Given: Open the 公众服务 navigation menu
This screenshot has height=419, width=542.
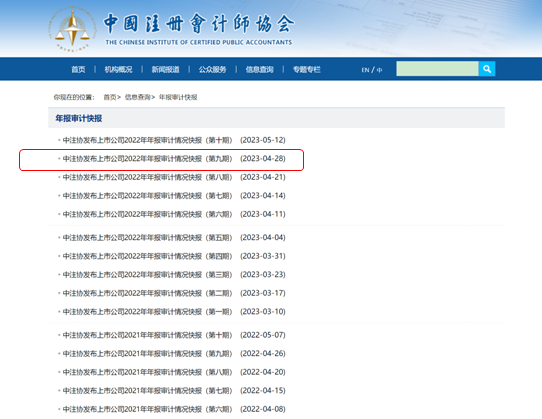Looking at the screenshot, I should pyautogui.click(x=212, y=69).
